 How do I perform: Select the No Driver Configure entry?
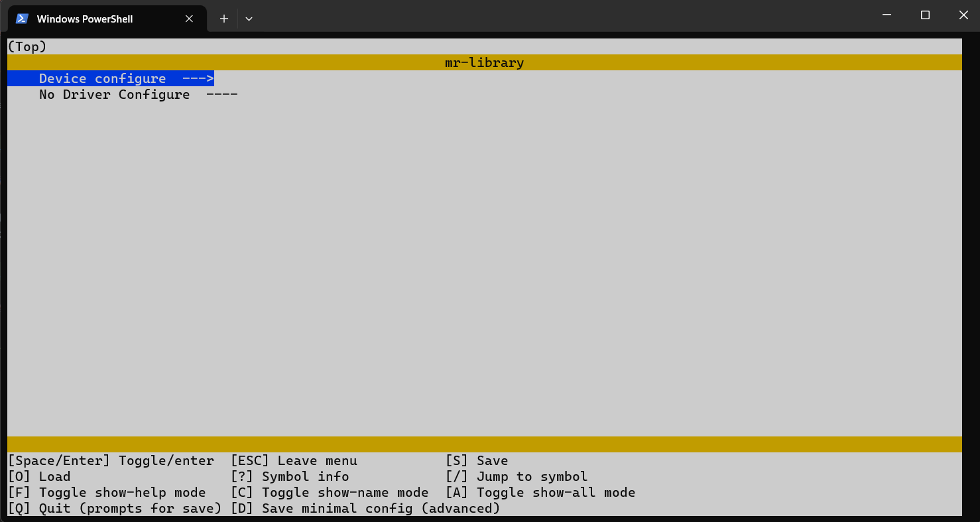tap(114, 94)
